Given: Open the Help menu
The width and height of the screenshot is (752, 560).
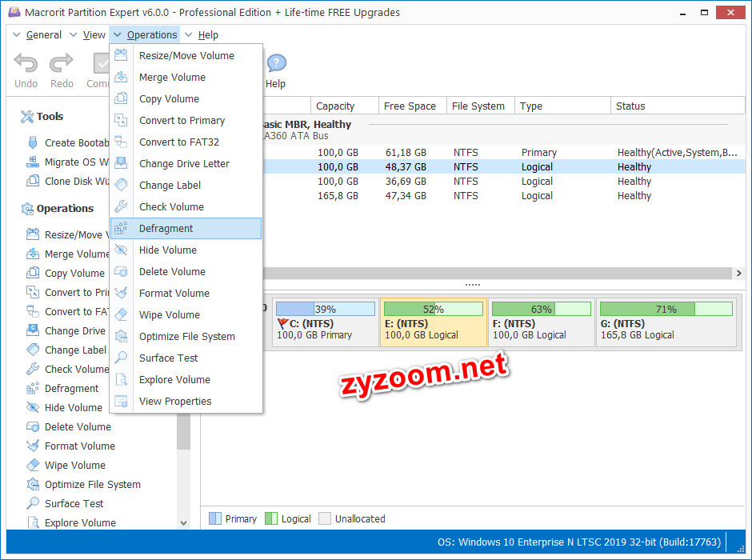Looking at the screenshot, I should (x=208, y=34).
